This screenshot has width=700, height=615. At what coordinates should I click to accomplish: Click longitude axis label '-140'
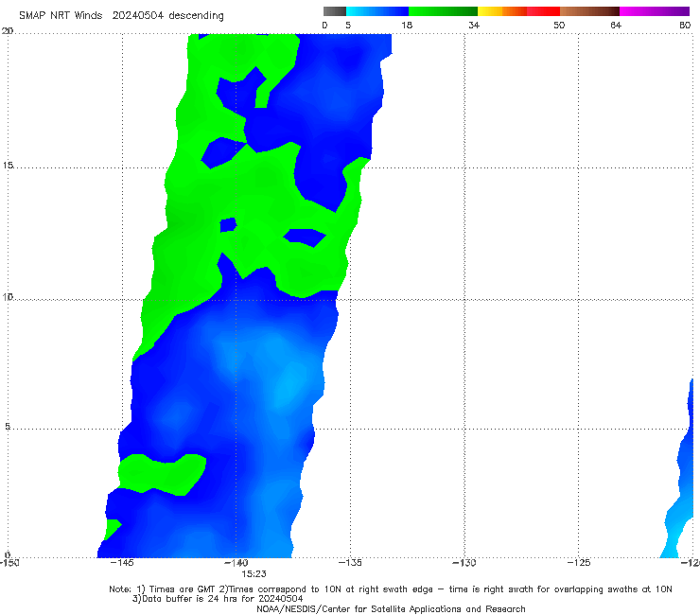(x=236, y=563)
